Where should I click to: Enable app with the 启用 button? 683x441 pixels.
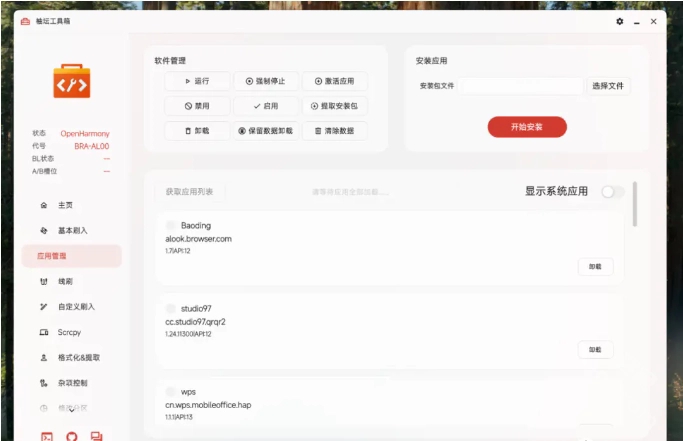266,106
